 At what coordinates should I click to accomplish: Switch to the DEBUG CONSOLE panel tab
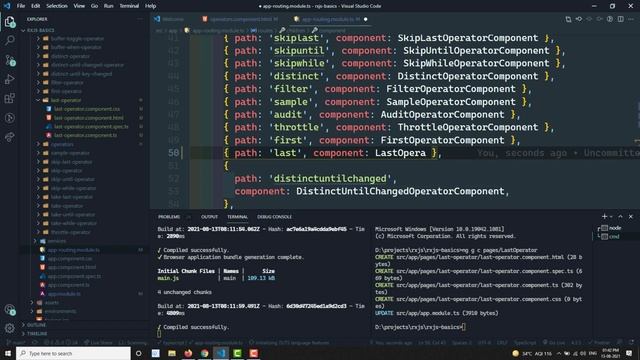pyautogui.click(x=274, y=217)
